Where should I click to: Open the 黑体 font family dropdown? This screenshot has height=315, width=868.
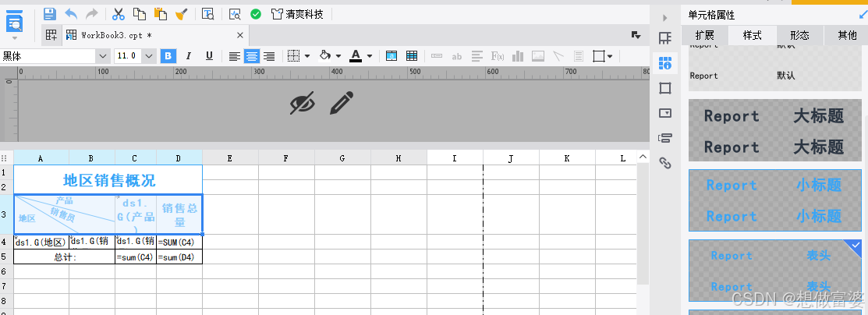tap(103, 56)
